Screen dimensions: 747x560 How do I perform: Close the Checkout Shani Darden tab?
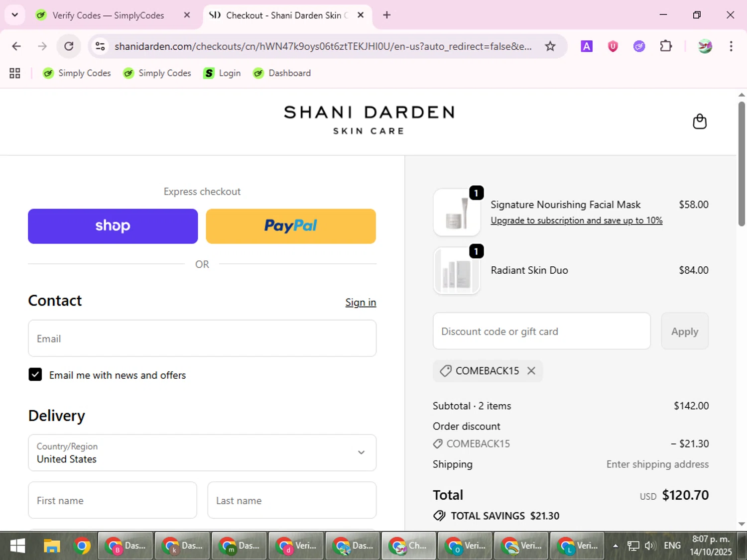coord(361,15)
